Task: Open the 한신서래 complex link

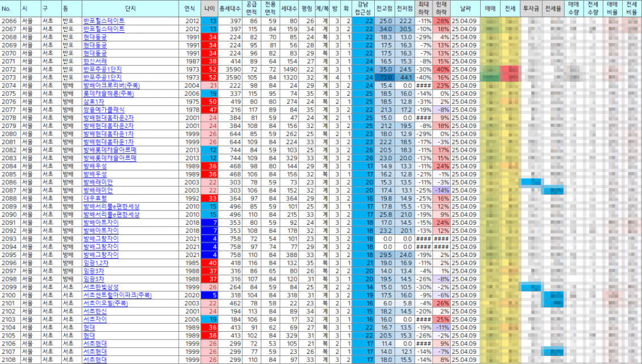Action: (95, 61)
